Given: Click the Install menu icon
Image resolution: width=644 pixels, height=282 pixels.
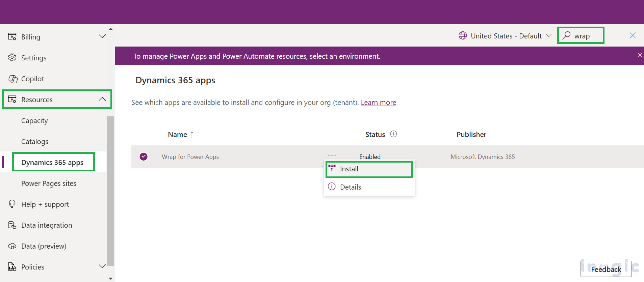Looking at the screenshot, I should coord(332,168).
